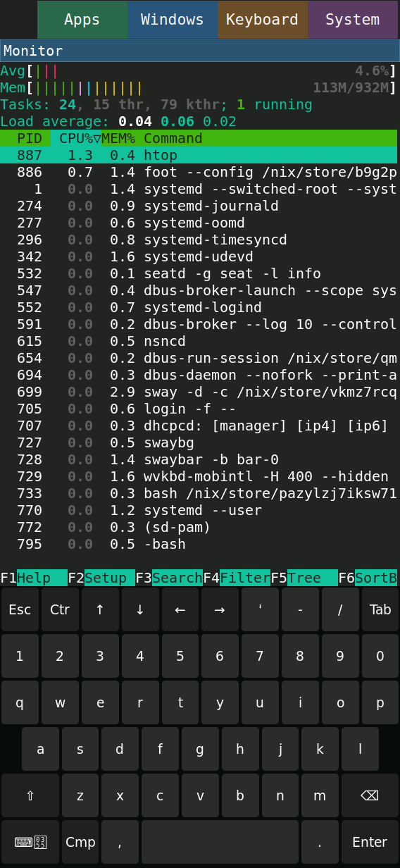Viewport: 400px width, 868px height.
Task: Select the dbus-daemon --nofork row
Action: 199,375
